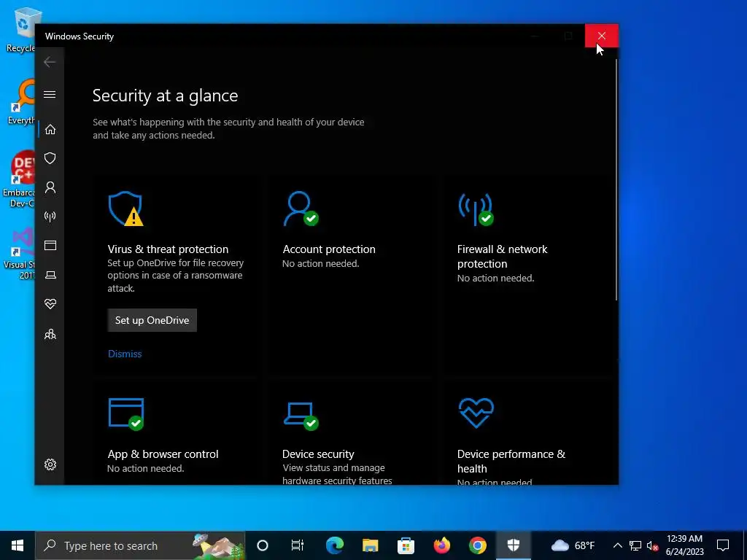Click the Windows Security vertical scrollbar
The height and width of the screenshot is (560, 747).
coord(616,180)
